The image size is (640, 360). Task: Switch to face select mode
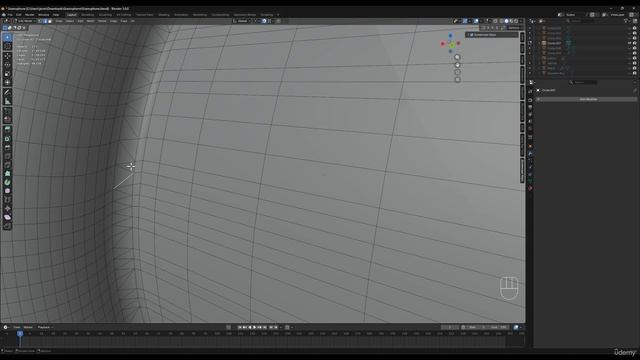click(50, 21)
